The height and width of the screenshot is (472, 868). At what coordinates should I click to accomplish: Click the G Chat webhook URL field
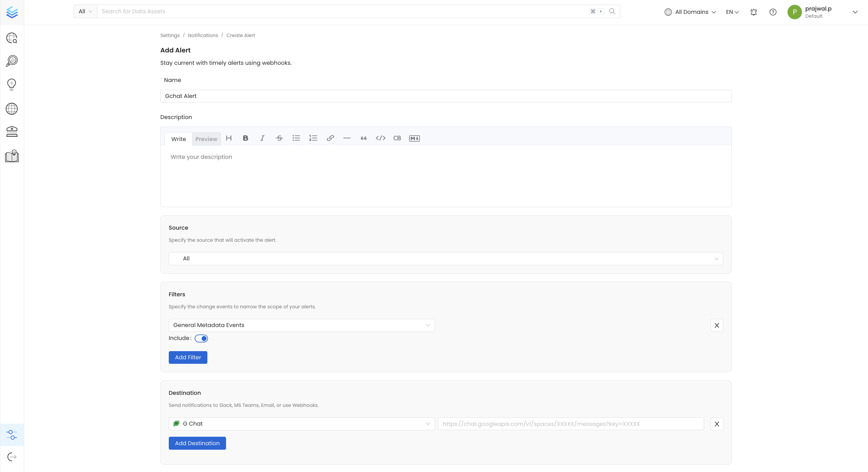pyautogui.click(x=571, y=424)
